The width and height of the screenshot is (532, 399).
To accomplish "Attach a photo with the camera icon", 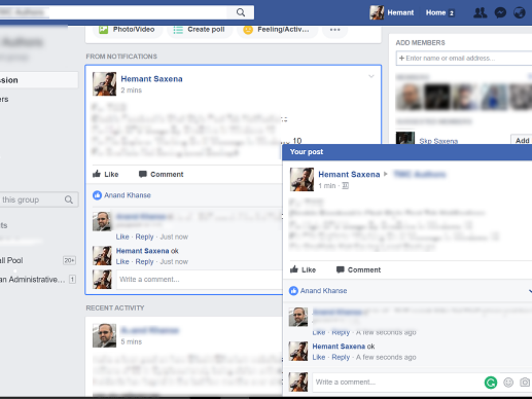I will tap(525, 382).
